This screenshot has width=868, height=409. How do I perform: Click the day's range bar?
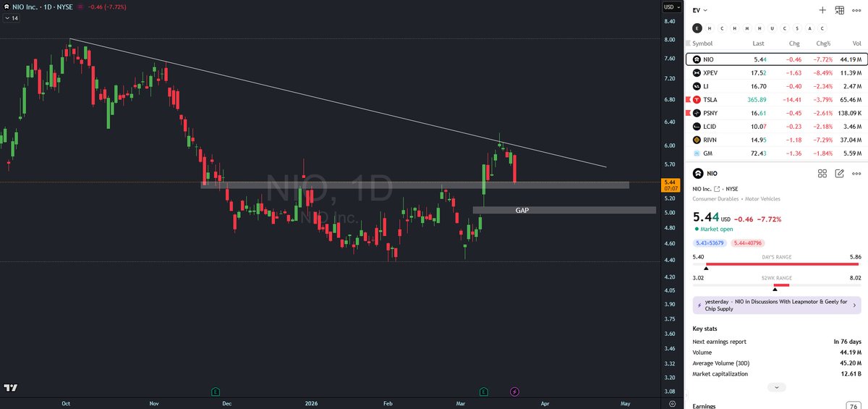point(776,264)
